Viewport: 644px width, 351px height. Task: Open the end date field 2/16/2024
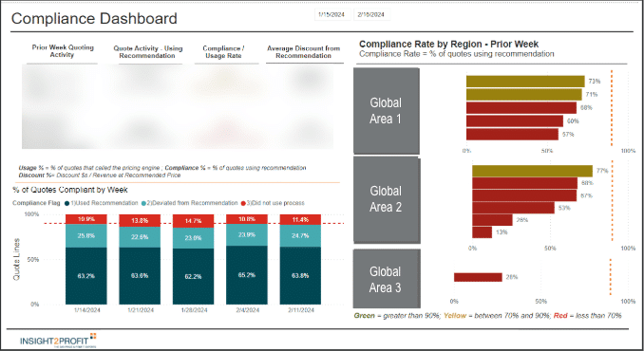[x=371, y=14]
